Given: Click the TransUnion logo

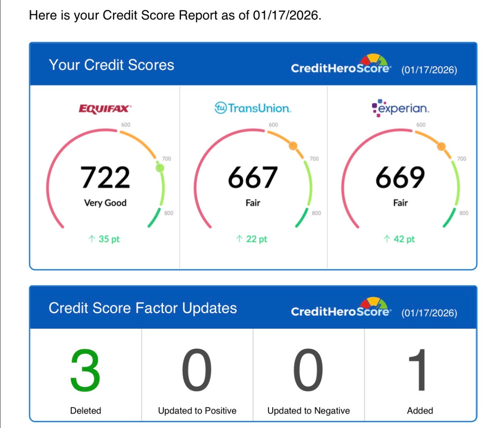Looking at the screenshot, I should tap(253, 108).
